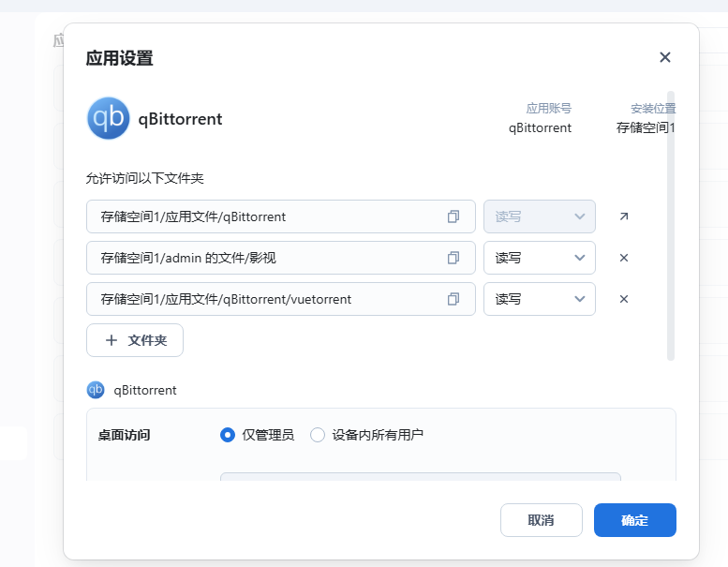Open the 应用文件/qBittorrent folder via arrow icon
Viewport: 728px width, 567px height.
click(x=624, y=216)
